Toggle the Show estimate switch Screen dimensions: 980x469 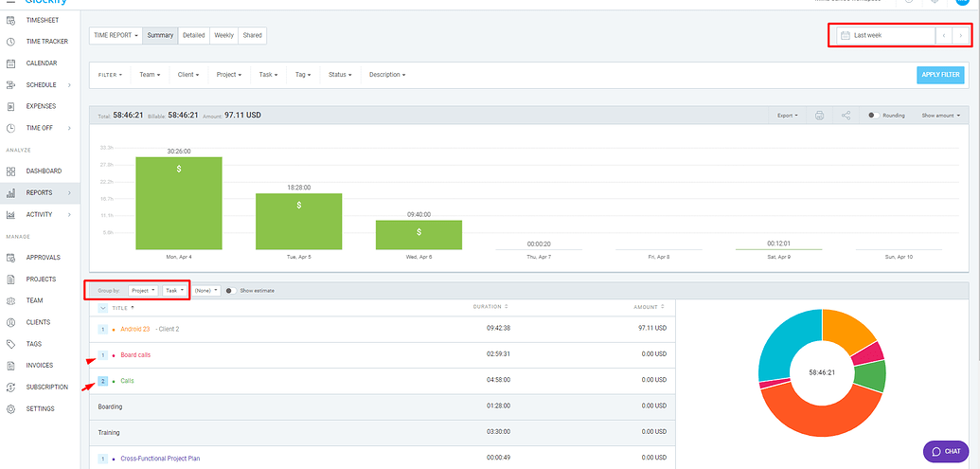(231, 291)
